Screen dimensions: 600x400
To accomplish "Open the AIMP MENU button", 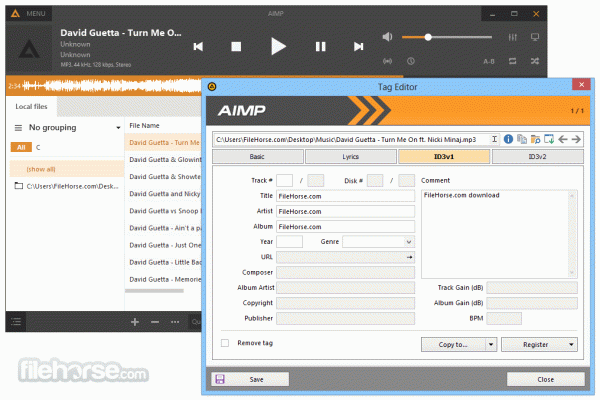I will click(x=29, y=13).
